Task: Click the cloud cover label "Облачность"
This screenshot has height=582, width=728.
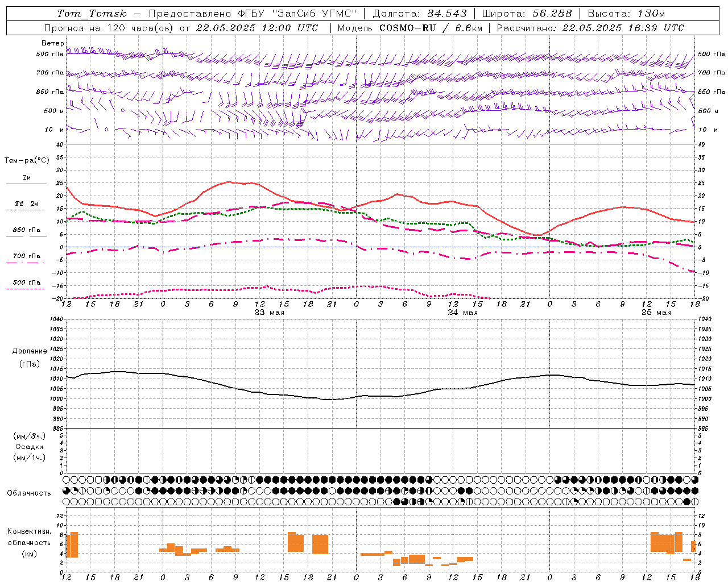Action: pyautogui.click(x=29, y=493)
